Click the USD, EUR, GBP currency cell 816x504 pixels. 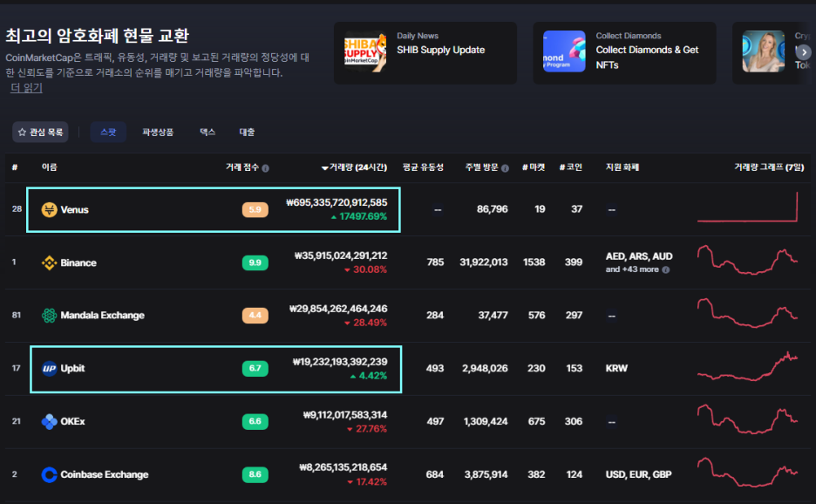click(638, 474)
